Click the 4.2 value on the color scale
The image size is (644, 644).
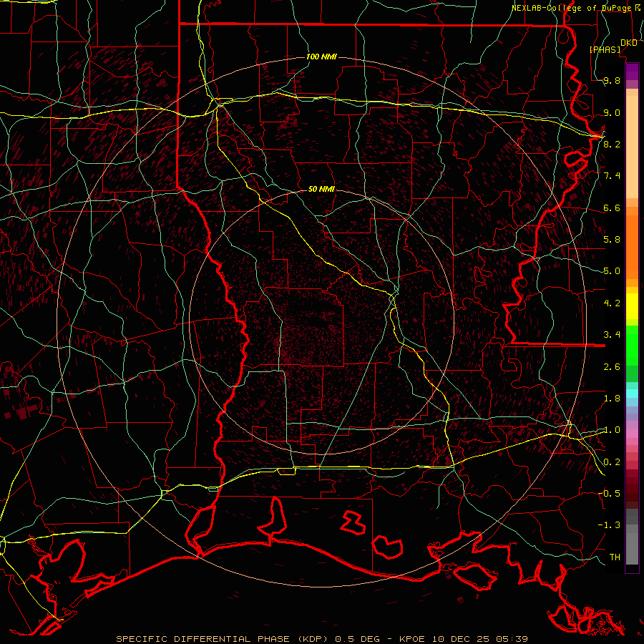click(x=612, y=303)
